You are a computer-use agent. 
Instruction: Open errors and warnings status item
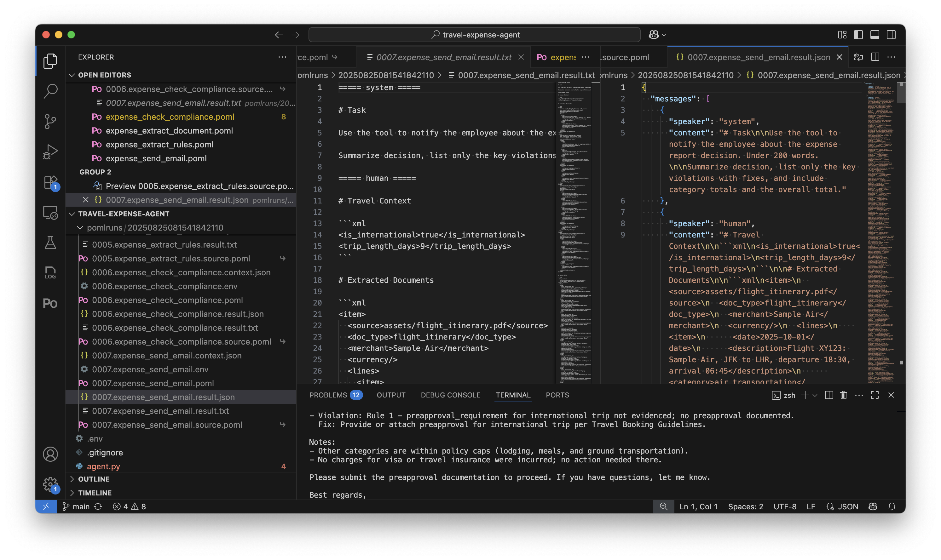129,506
